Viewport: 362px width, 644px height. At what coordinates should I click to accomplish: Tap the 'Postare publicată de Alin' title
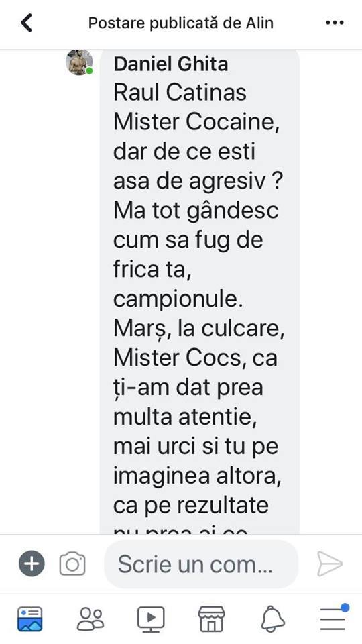pyautogui.click(x=180, y=23)
